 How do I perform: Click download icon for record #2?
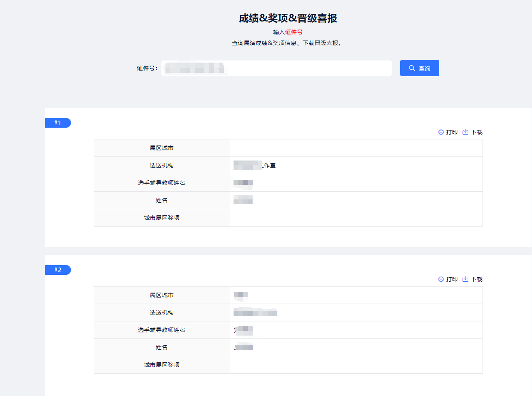(x=466, y=279)
